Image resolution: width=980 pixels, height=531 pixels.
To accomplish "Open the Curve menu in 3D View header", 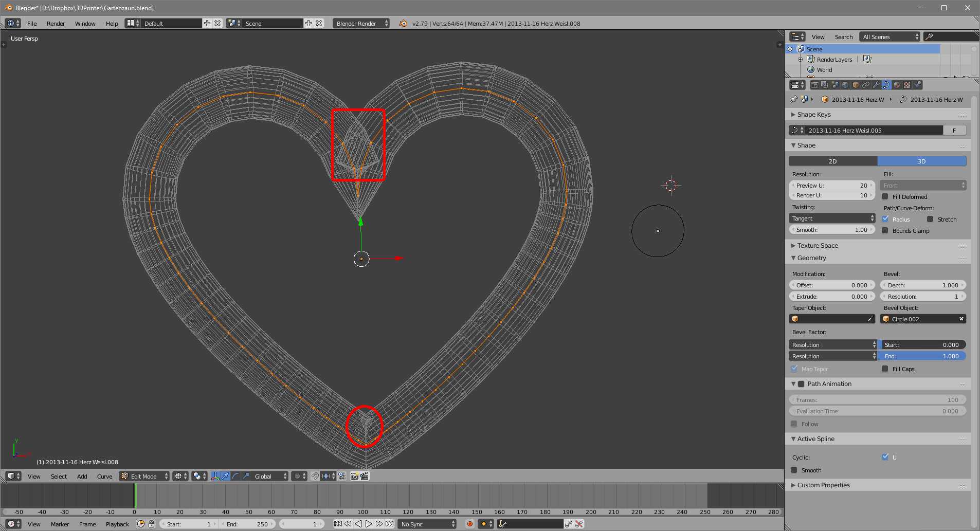I will point(105,476).
